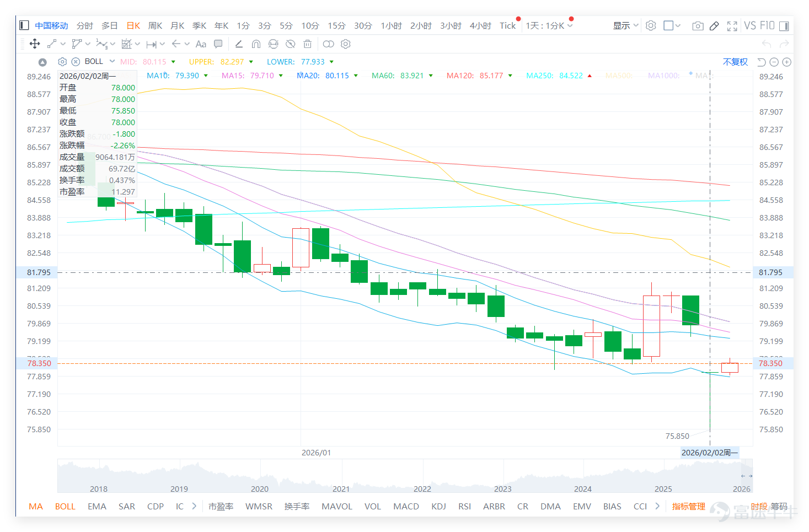Toggle the left sidebar panel icon
This screenshot has height=532, width=809.
[x=24, y=25]
